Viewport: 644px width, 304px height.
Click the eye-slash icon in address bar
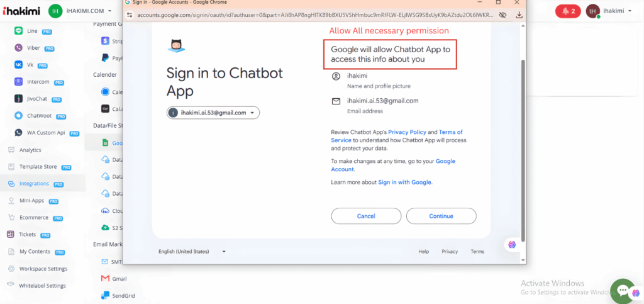click(x=502, y=14)
